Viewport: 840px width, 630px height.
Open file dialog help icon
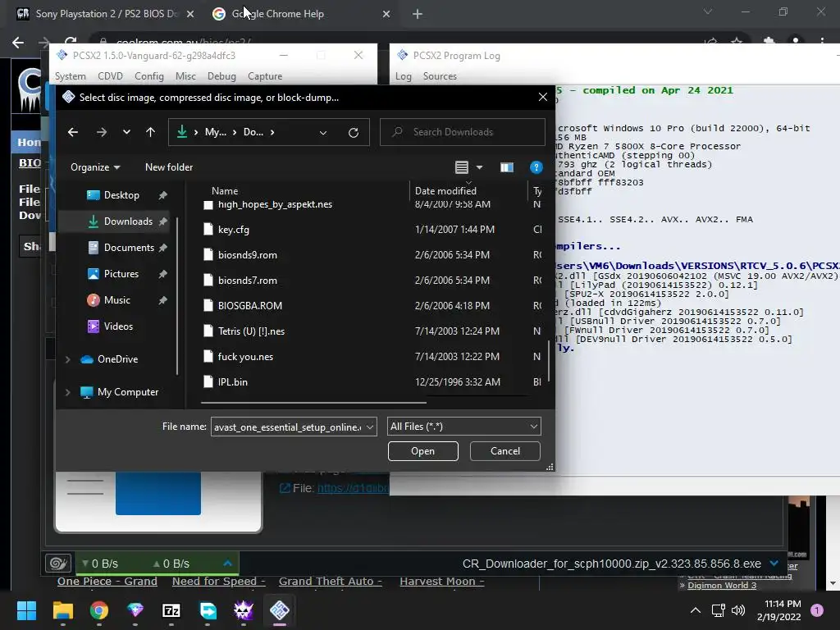536,167
